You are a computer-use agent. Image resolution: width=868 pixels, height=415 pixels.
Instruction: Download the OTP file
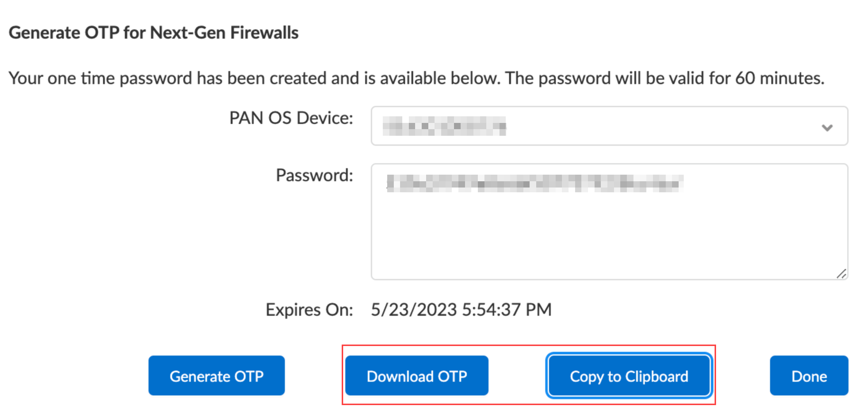coord(417,376)
